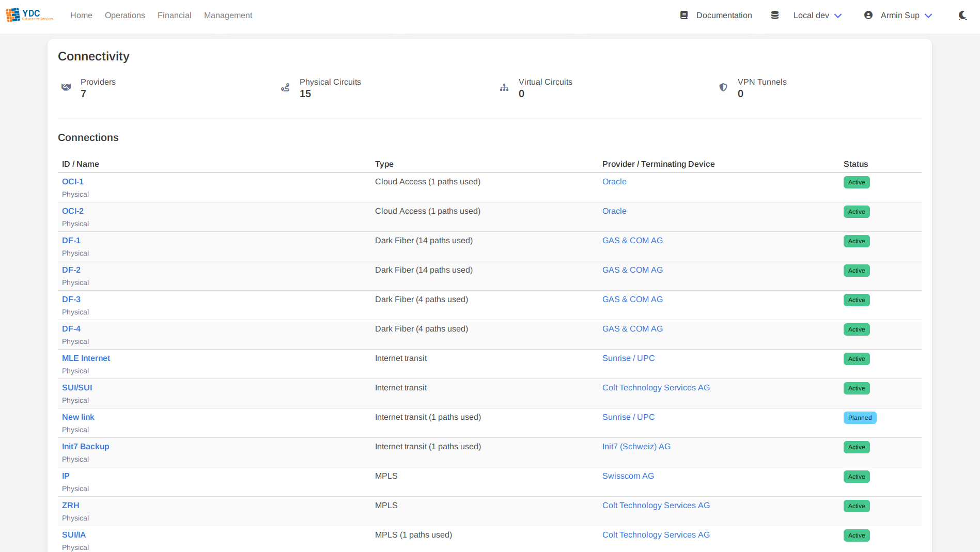Open Init7 (Schweiz) AG provider
The width and height of the screenshot is (980, 552).
point(636,447)
